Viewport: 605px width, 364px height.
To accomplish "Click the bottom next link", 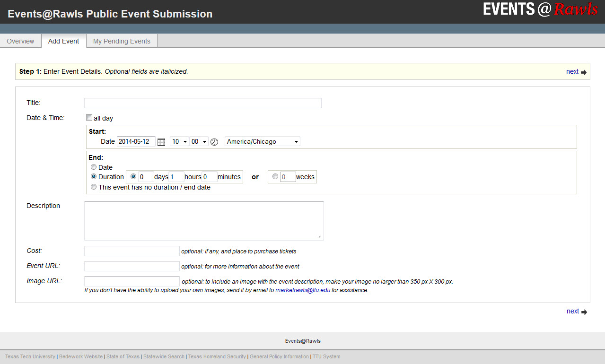I will 573,311.
